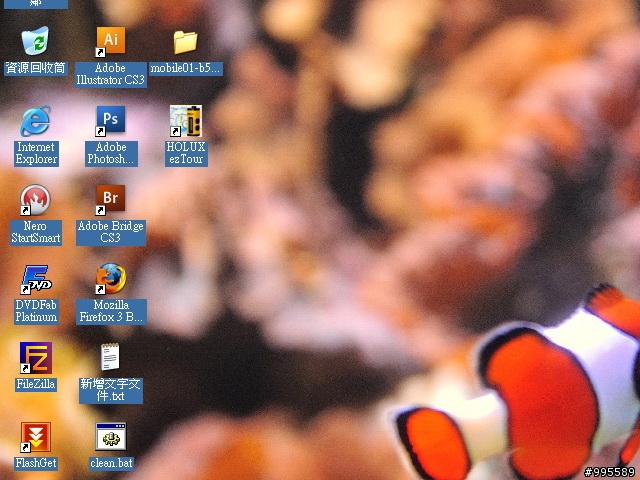Viewport: 640px width, 480px height.
Task: Click the Nero StartSmart flame icon
Action: (36, 200)
